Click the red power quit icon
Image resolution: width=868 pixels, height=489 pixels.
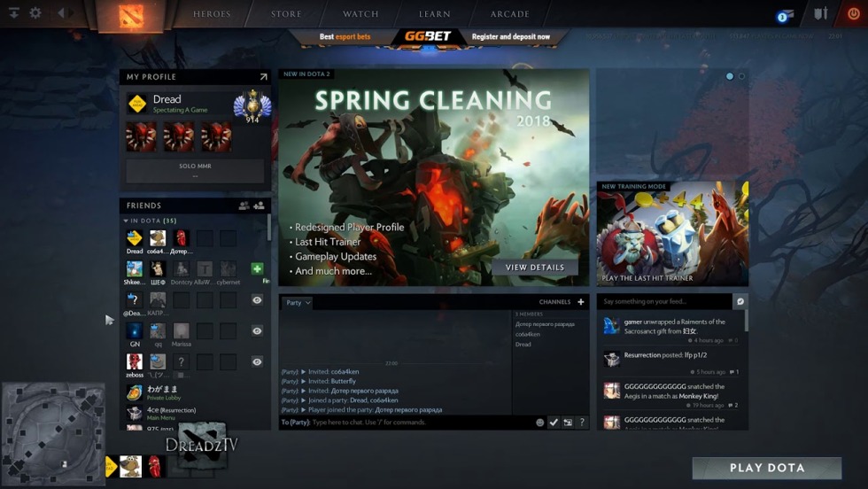pyautogui.click(x=853, y=14)
